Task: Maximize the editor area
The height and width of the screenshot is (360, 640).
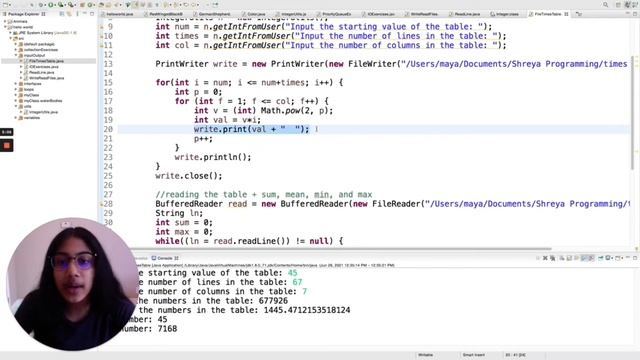Action: pos(635,14)
